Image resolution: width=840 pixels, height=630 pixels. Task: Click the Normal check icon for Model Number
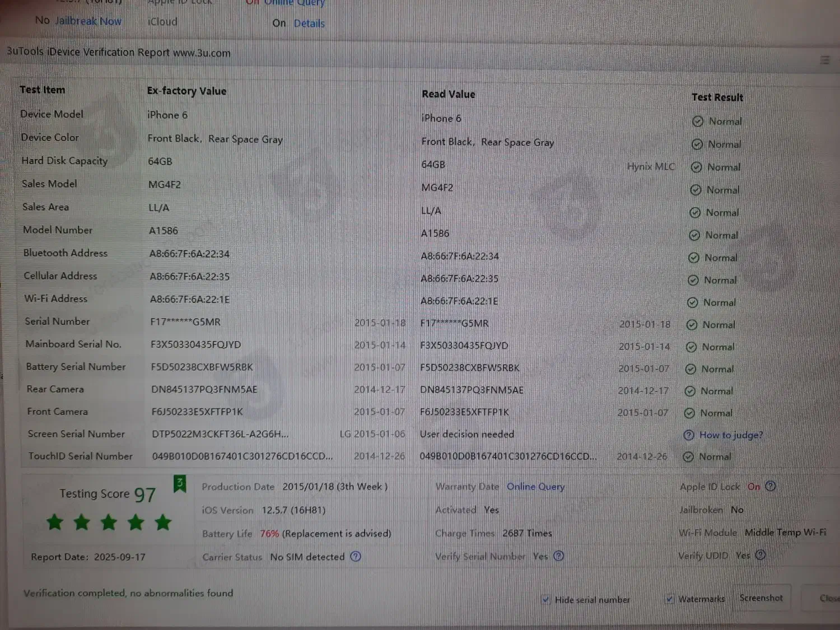coord(694,235)
